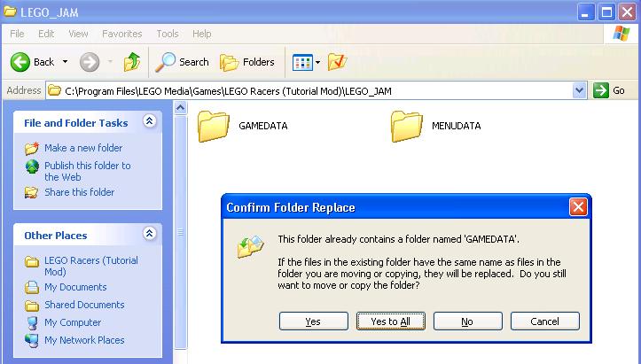Image resolution: width=641 pixels, height=364 pixels.
Task: Select the GAMEDATA folder icon
Action: pyautogui.click(x=214, y=127)
